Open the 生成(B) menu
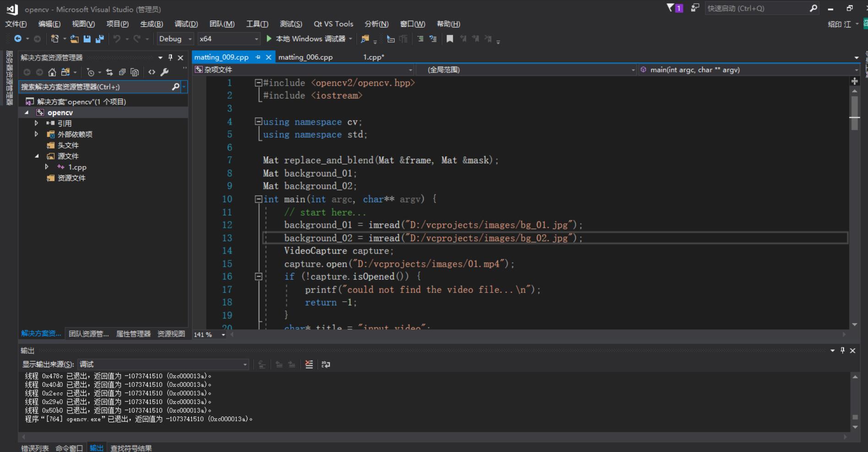868x452 pixels. [x=152, y=24]
